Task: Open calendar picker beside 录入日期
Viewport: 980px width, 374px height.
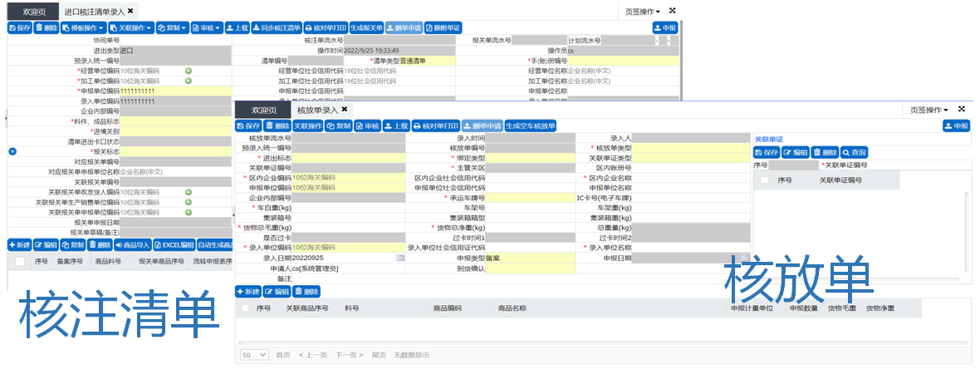Action: tap(400, 258)
